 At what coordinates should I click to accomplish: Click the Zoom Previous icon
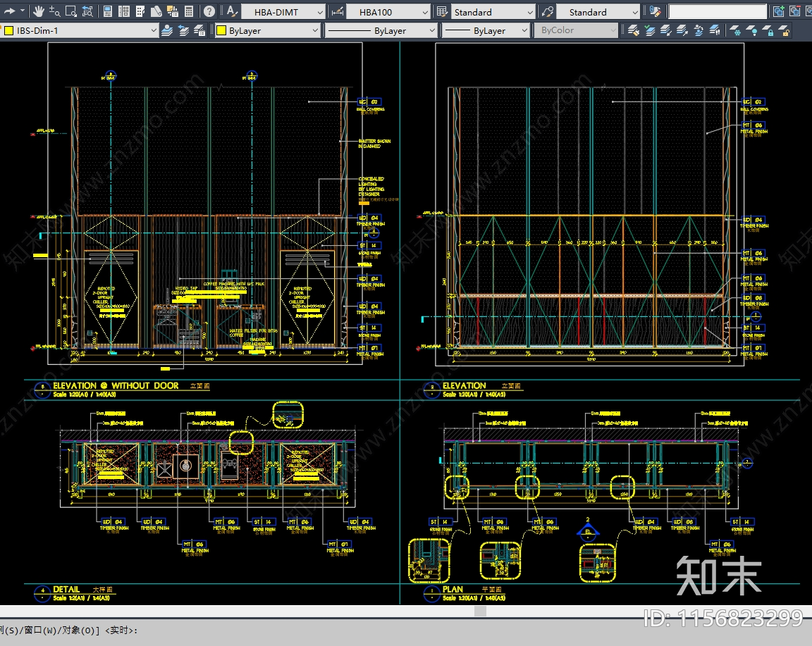click(x=87, y=11)
